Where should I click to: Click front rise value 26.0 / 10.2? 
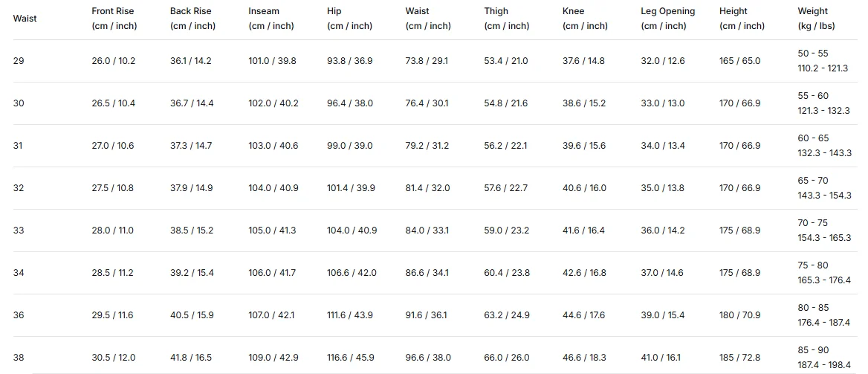point(114,61)
